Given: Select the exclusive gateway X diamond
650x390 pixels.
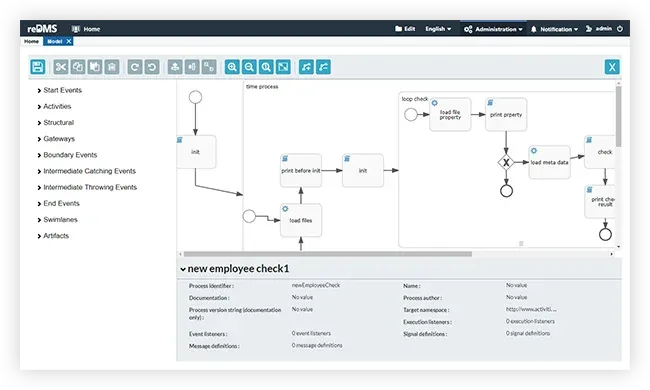Looking at the screenshot, I should pyautogui.click(x=506, y=162).
